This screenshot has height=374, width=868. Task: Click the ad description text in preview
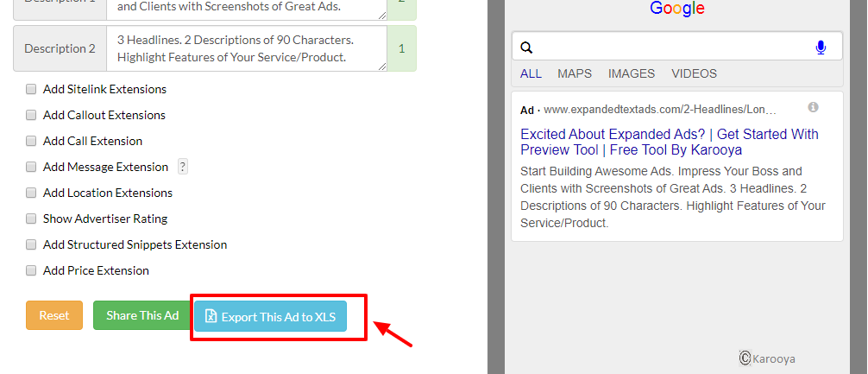coord(673,197)
